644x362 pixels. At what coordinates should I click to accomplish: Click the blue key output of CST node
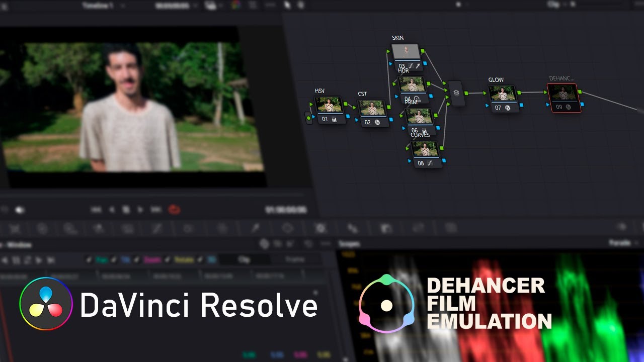pyautogui.click(x=390, y=120)
